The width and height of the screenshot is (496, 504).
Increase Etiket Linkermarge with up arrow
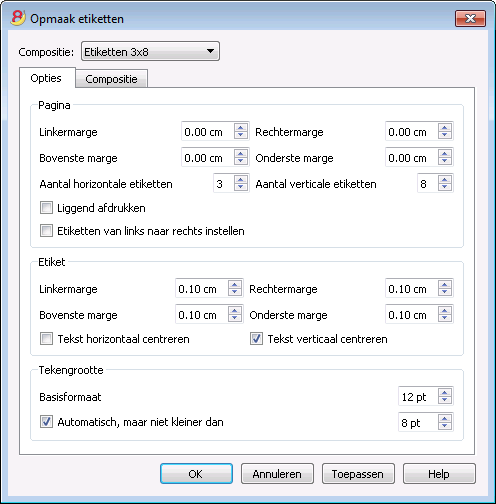[x=235, y=285]
